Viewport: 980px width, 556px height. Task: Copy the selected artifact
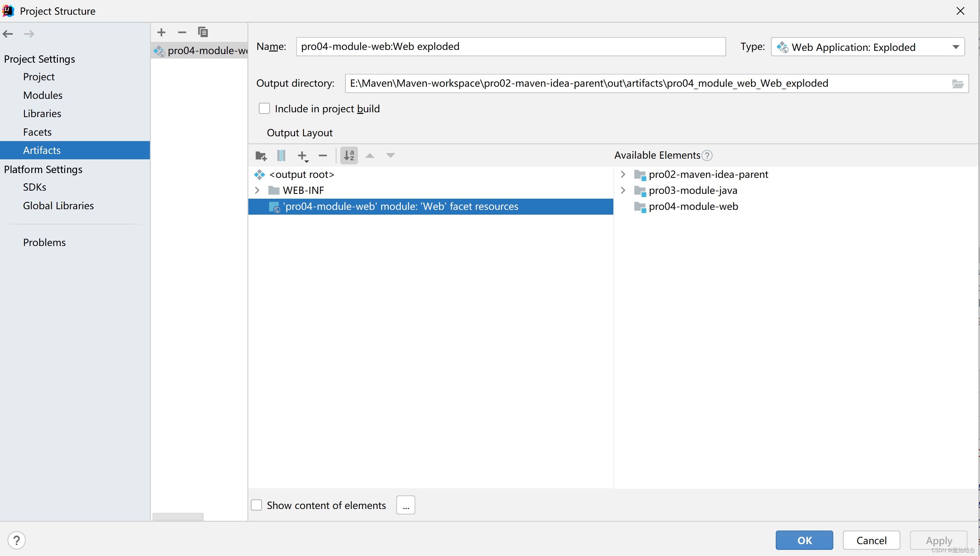pos(203,32)
